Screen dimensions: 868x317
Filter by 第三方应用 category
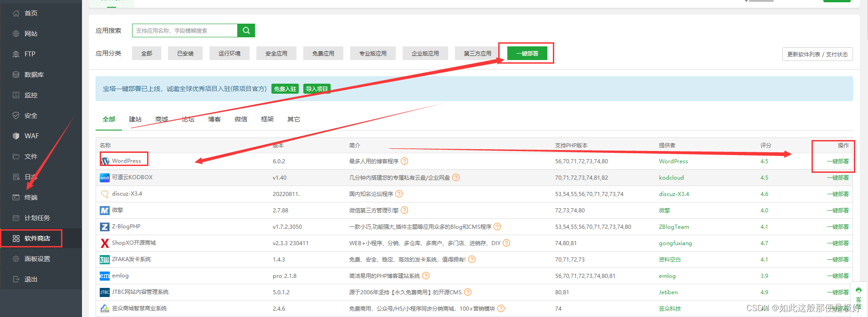pos(478,53)
